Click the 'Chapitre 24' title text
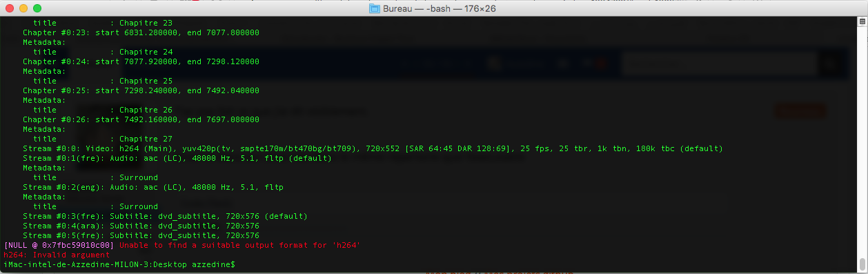Image resolution: width=868 pixels, height=274 pixels. (x=146, y=52)
